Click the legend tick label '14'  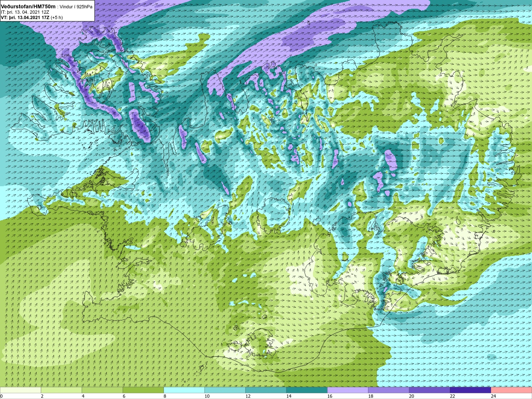(x=289, y=396)
